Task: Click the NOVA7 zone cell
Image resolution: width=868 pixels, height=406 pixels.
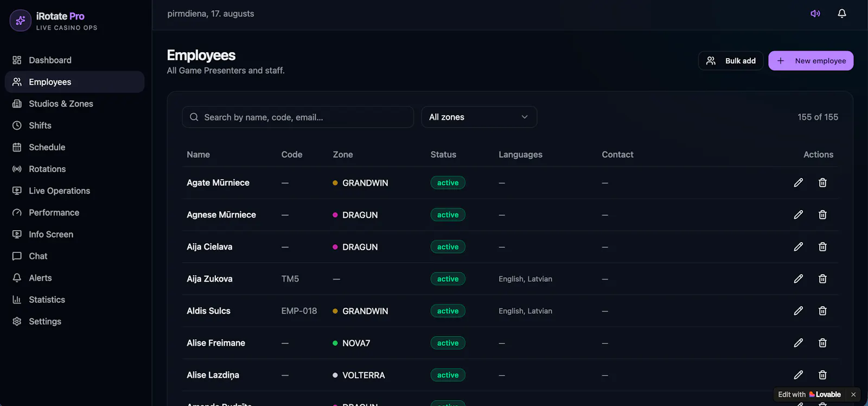Action: tap(352, 343)
